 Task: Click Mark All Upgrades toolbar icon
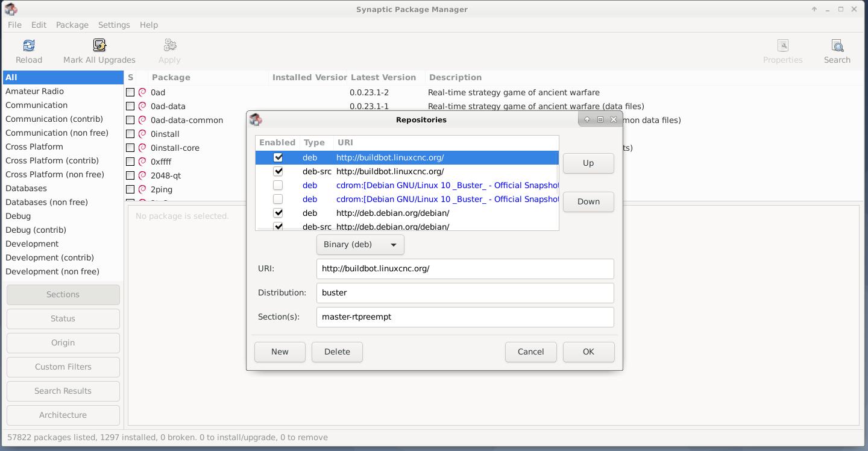pos(99,45)
